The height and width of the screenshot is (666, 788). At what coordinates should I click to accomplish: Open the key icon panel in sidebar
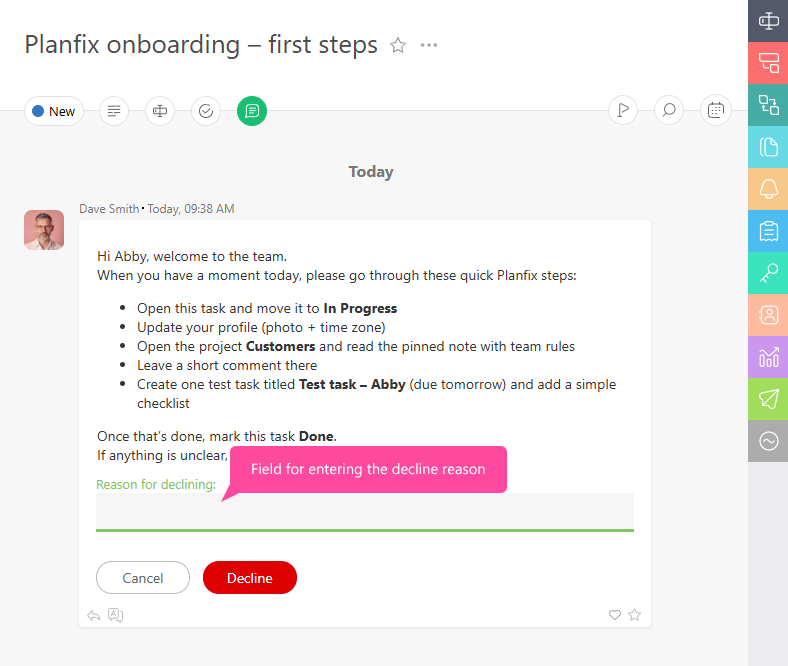click(x=768, y=273)
